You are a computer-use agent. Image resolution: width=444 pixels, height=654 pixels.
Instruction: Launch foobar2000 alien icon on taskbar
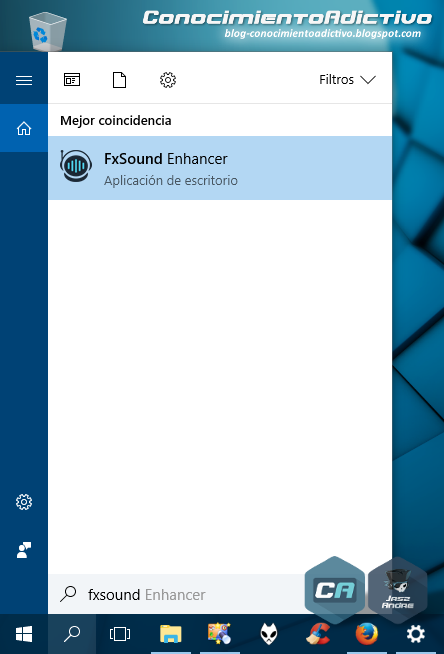(269, 634)
